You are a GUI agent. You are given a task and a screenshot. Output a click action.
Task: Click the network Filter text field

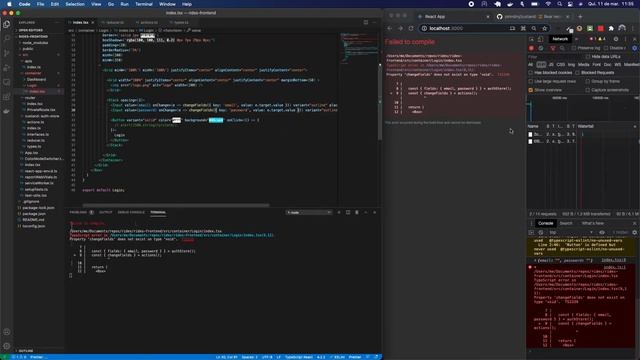(555, 57)
